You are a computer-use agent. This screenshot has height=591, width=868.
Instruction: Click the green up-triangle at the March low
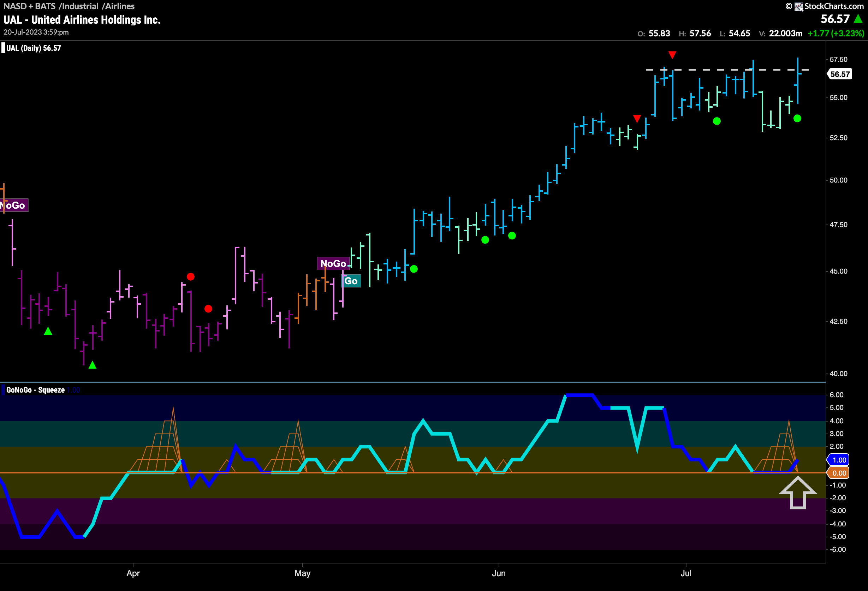[x=93, y=365]
